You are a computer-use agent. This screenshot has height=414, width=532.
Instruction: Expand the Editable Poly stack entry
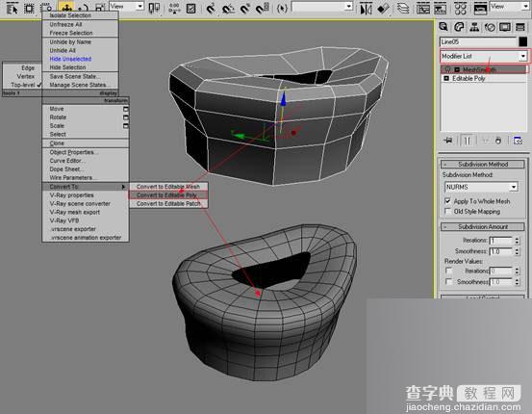446,78
